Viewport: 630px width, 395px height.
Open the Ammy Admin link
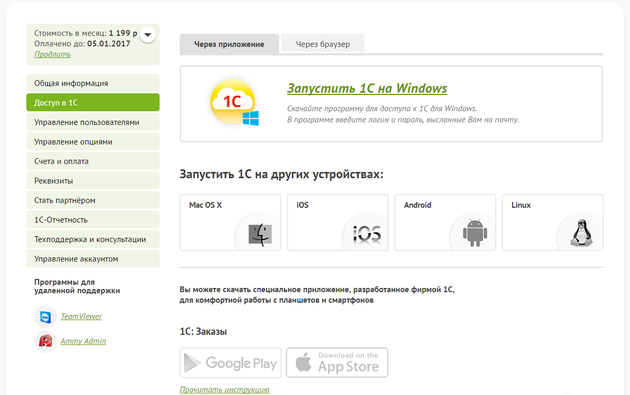(x=83, y=341)
